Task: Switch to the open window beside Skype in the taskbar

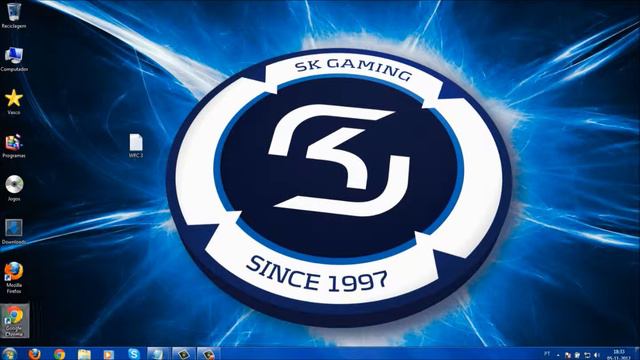Action: (158, 354)
